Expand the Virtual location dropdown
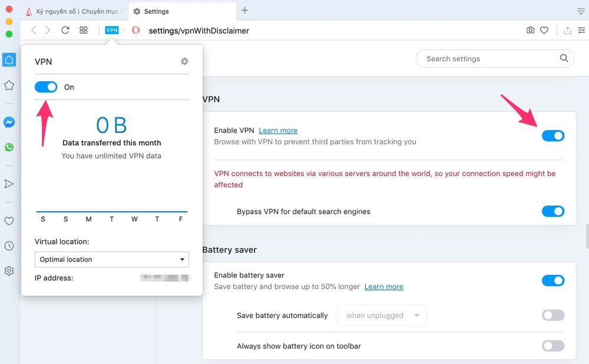 coord(111,259)
